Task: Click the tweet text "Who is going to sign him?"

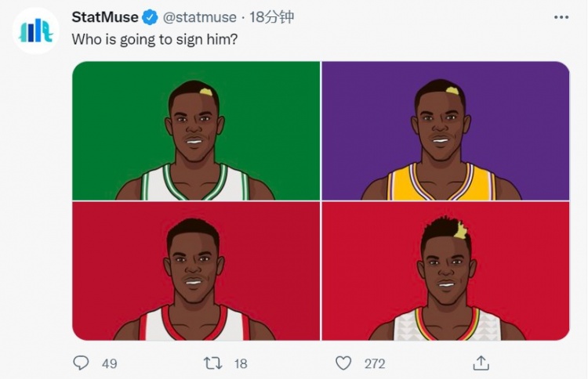Action: tap(154, 39)
